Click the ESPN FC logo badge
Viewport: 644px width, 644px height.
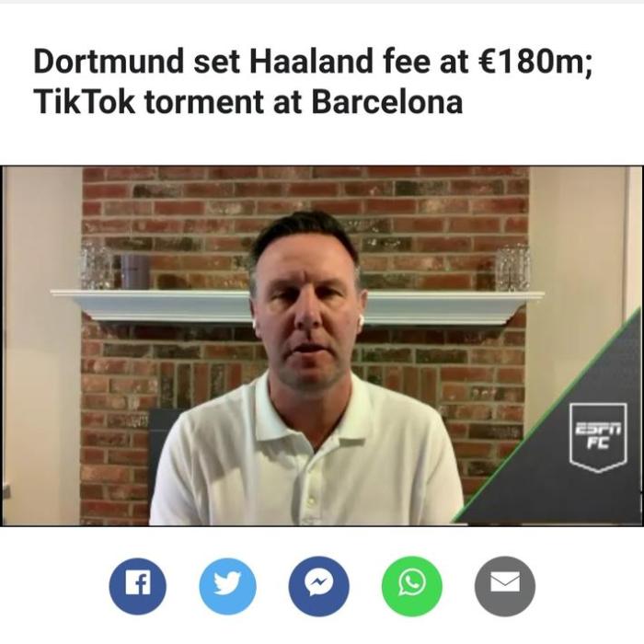(x=598, y=437)
